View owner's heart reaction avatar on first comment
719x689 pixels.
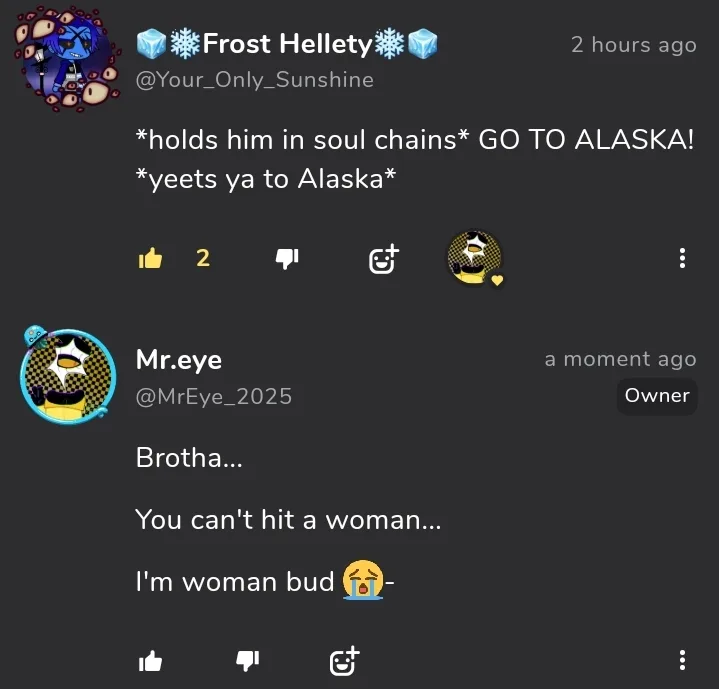point(475,258)
